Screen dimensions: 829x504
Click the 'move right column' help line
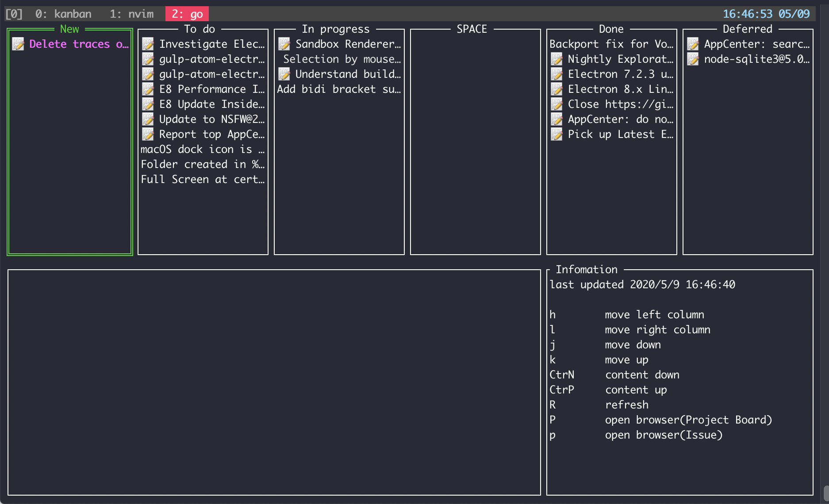(x=630, y=329)
